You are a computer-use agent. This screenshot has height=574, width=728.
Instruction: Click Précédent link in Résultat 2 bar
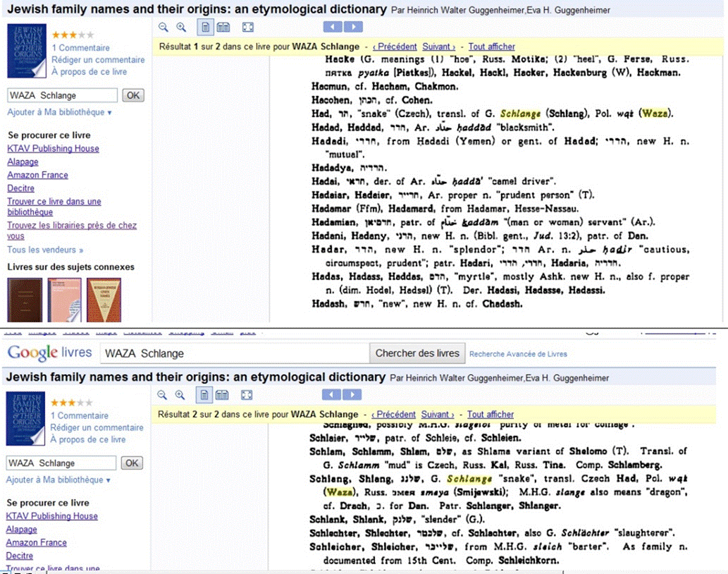coord(393,415)
